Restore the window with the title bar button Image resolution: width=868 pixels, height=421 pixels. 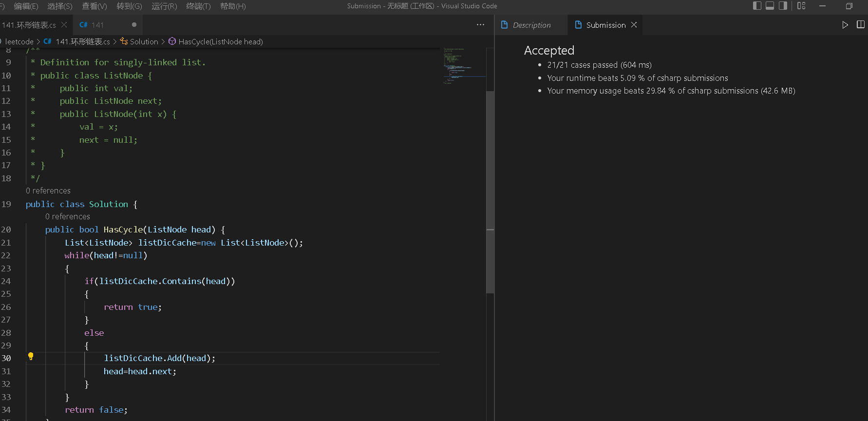(x=849, y=6)
